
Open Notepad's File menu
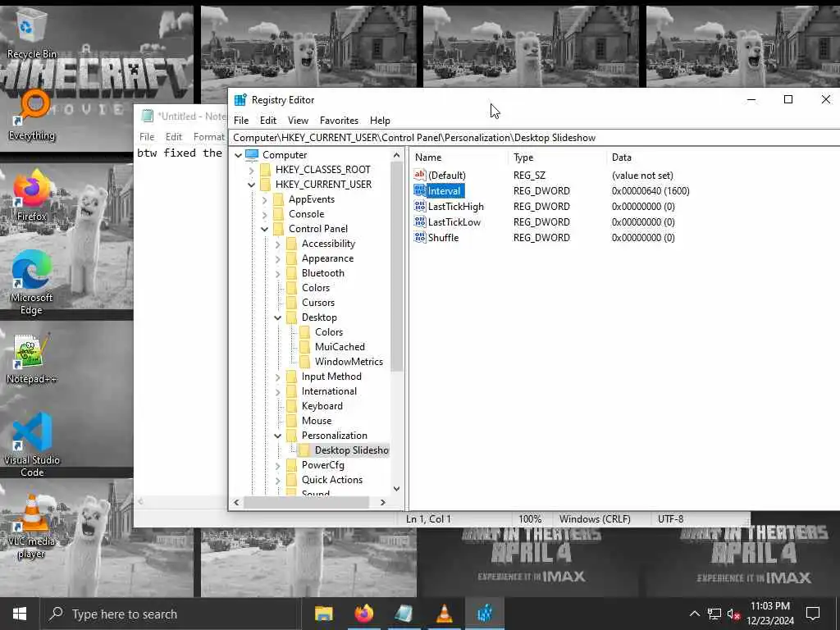tap(147, 137)
